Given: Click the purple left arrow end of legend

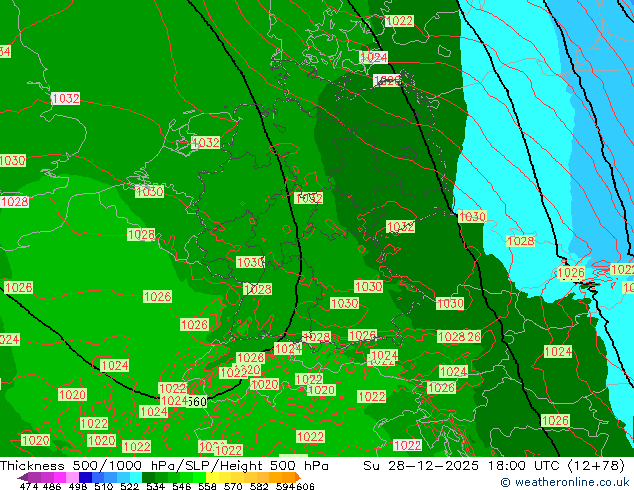Looking at the screenshot, I should 23,477.
